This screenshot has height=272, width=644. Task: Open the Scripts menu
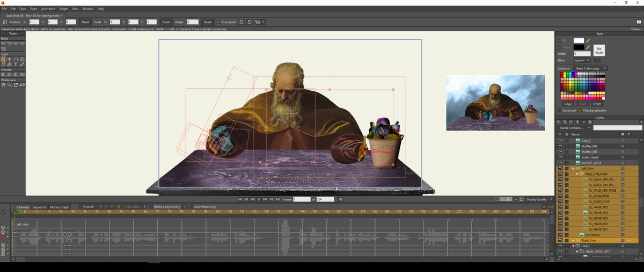click(64, 9)
